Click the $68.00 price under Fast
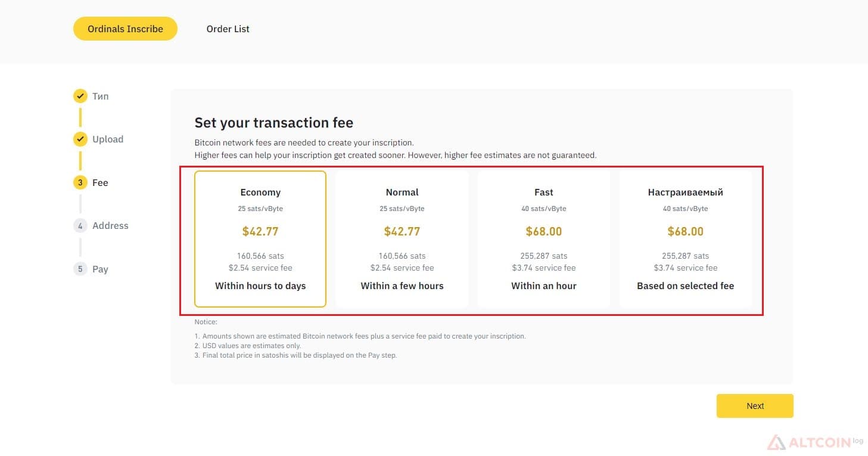 pos(544,231)
